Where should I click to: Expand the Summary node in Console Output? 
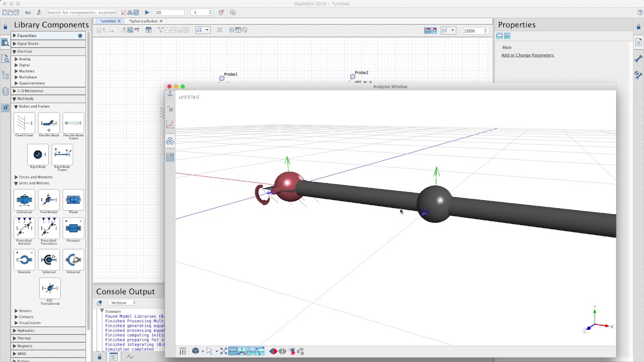[x=102, y=311]
